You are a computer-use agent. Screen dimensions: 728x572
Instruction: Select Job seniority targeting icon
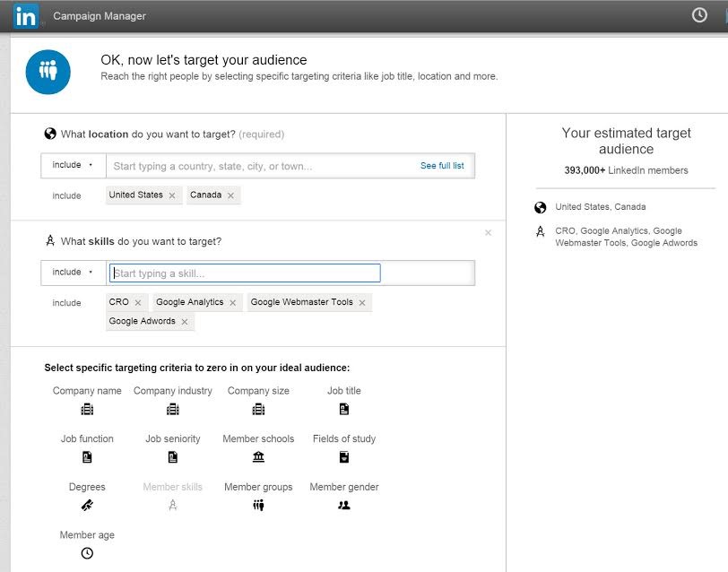tap(173, 457)
